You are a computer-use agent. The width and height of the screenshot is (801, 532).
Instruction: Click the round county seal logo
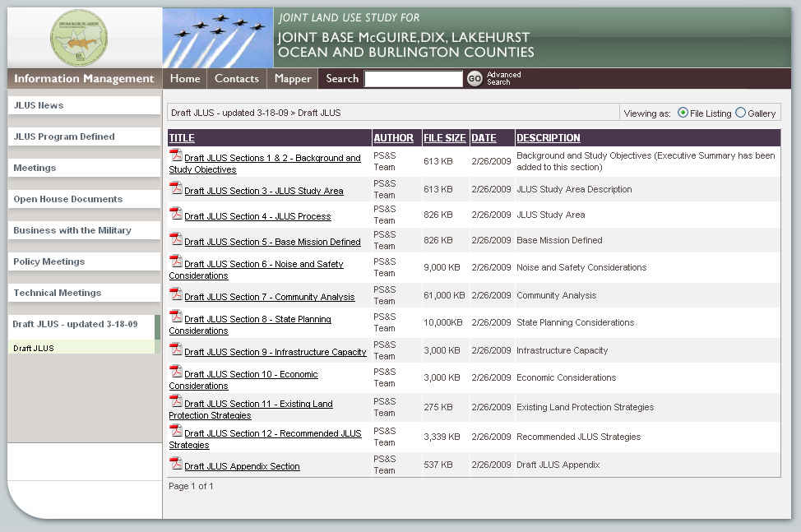pos(79,38)
